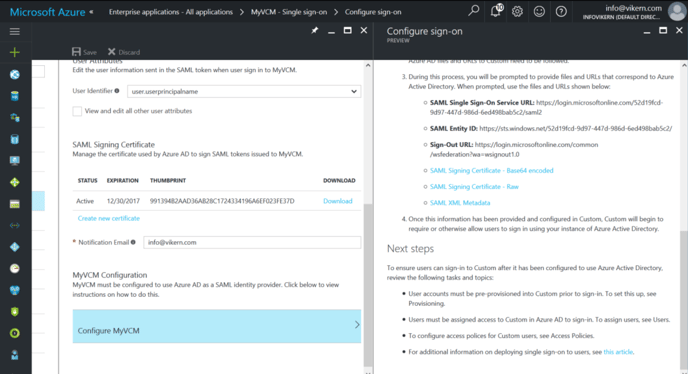Click the green plus New resource icon
Screen dimensions: 688x374
tap(14, 52)
